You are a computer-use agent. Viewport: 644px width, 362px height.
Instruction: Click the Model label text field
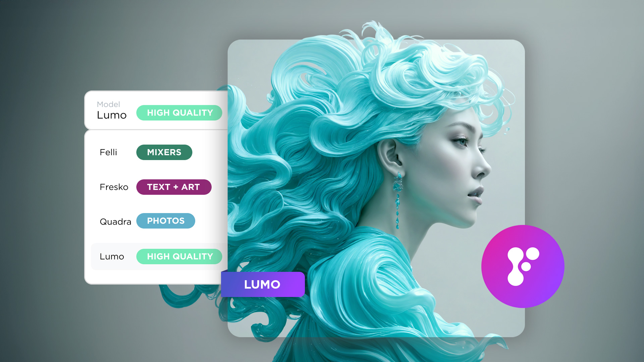(108, 104)
